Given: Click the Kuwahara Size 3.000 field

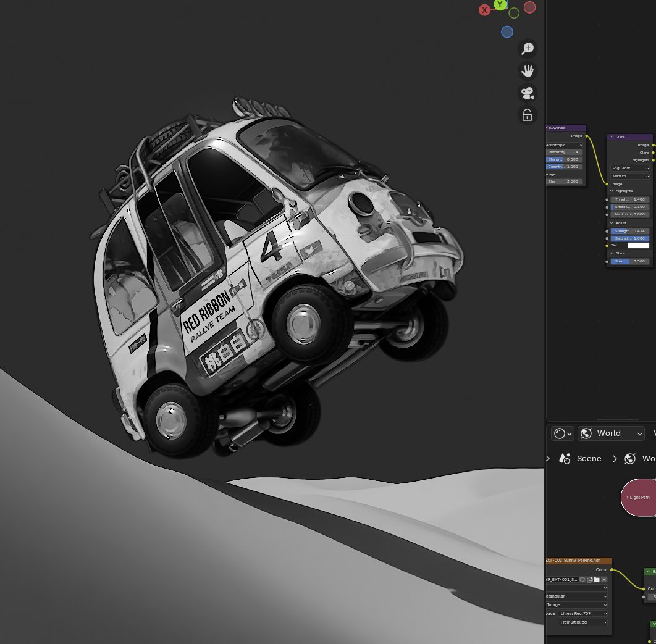Looking at the screenshot, I should point(565,182).
